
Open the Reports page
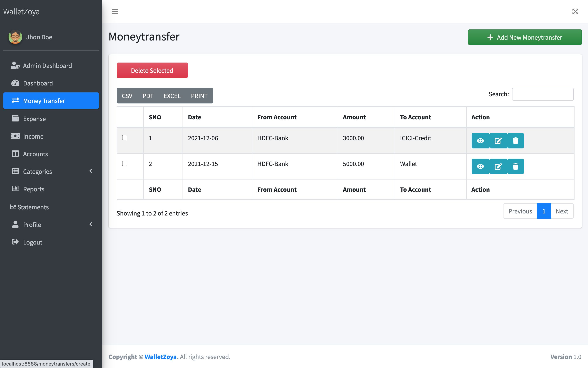click(x=51, y=189)
